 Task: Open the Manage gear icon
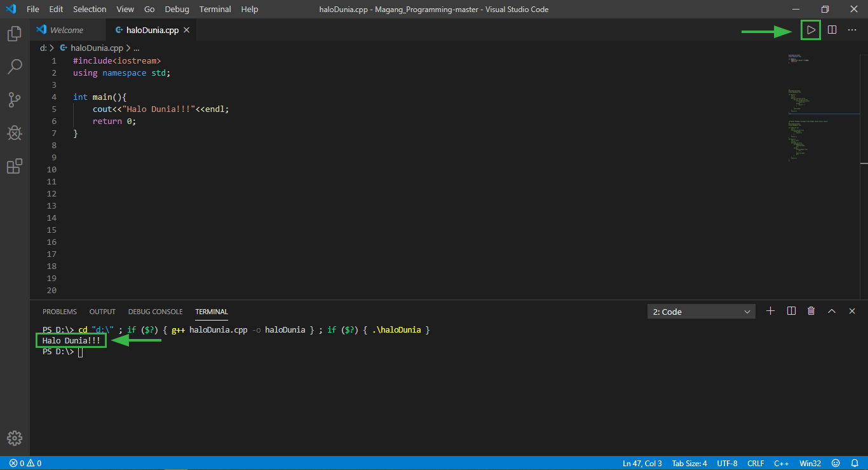coord(15,438)
